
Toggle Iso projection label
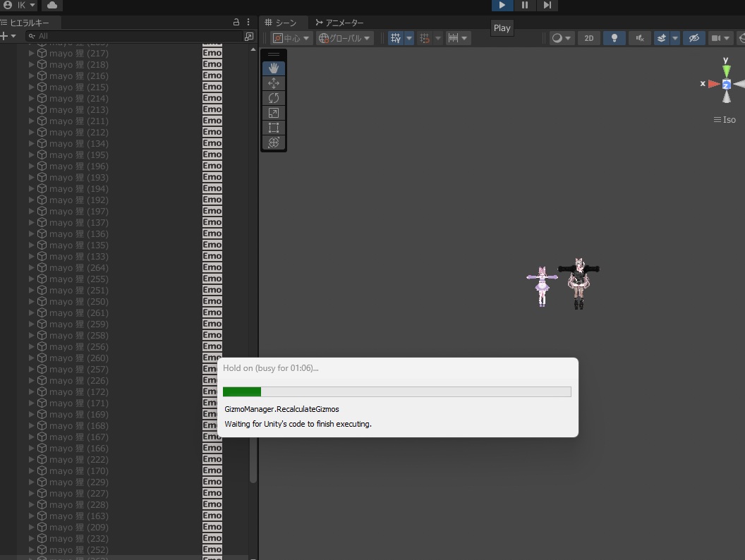725,120
